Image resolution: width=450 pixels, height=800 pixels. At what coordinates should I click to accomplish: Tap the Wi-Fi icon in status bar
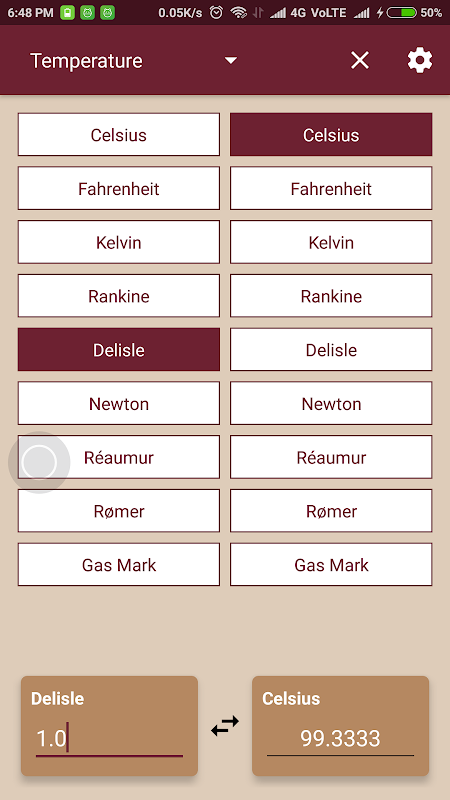[238, 13]
